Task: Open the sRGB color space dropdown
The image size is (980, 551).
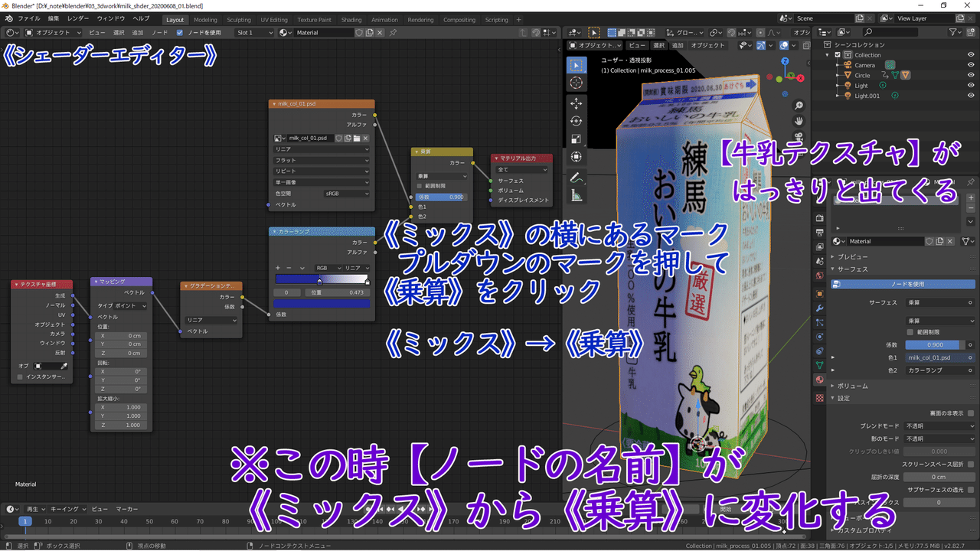Action: coord(346,194)
